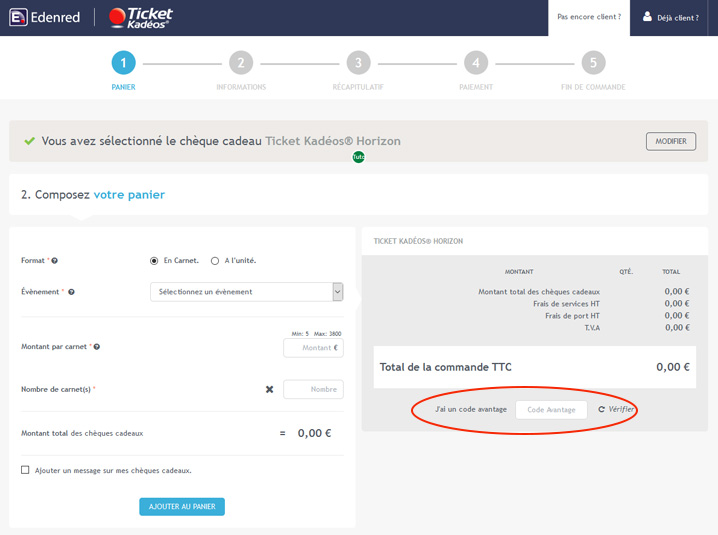Open the Montant par carnet help icon
The height and width of the screenshot is (535, 718).
tap(97, 347)
